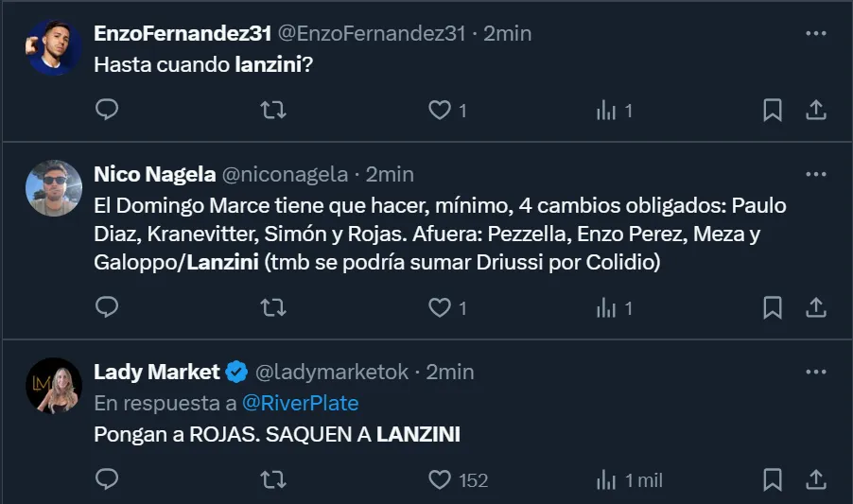Share EnzoFernandez31's tweet
This screenshot has height=504, width=853.
815,111
